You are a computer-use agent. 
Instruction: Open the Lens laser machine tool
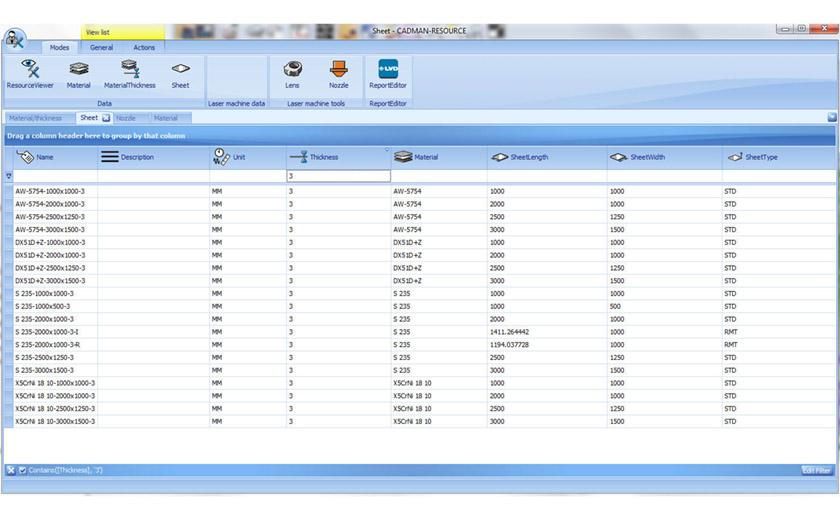coord(292,73)
